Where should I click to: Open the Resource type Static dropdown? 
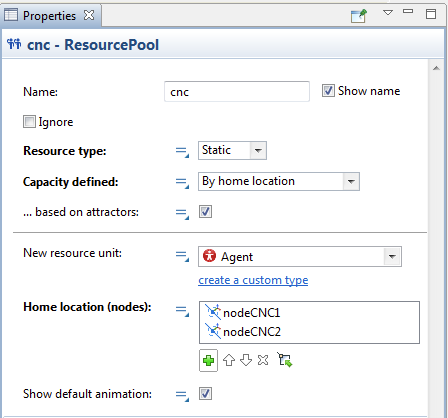[x=232, y=151]
